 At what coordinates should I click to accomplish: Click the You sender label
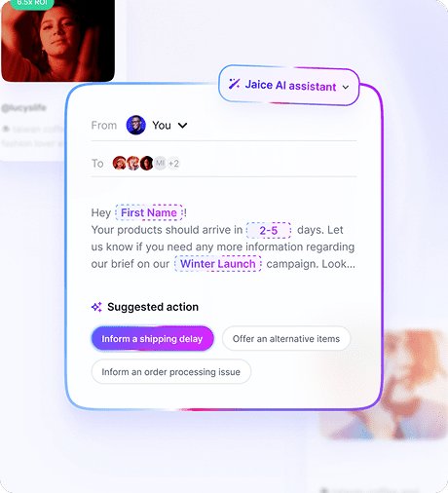(x=162, y=126)
